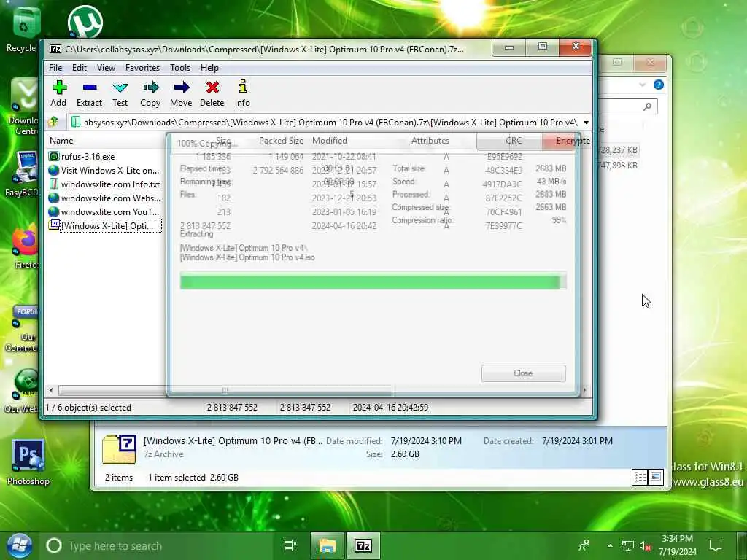Screen dimensions: 747x560
Task: Open the Help menu
Action: pyautogui.click(x=209, y=68)
